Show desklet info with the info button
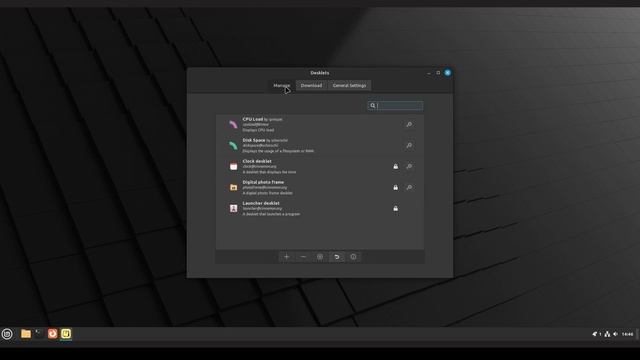640x360 pixels. [x=353, y=257]
